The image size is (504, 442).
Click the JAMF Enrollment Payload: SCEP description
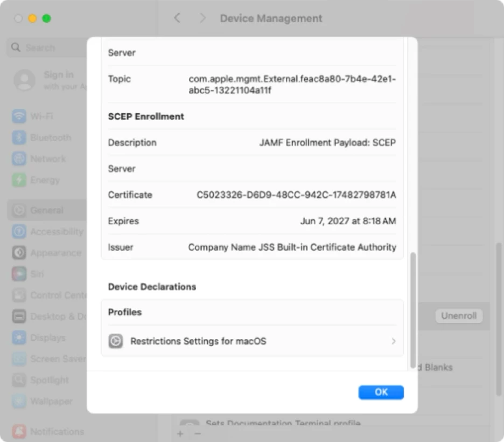click(327, 142)
